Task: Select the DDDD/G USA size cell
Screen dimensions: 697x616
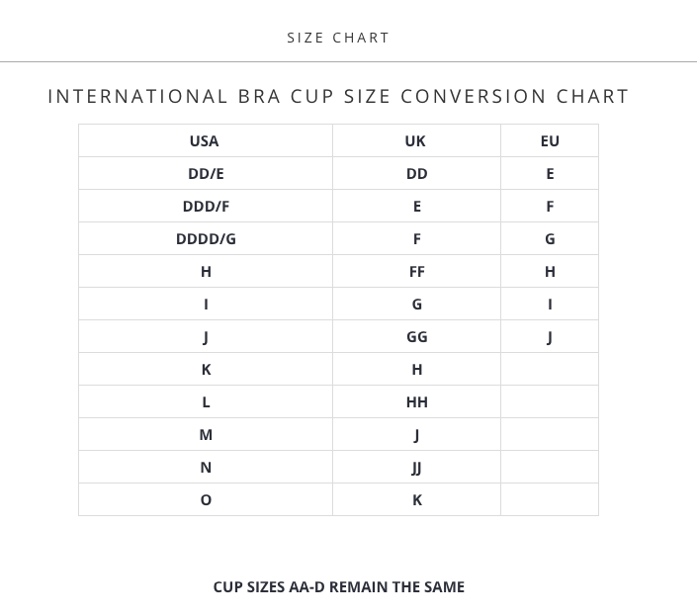Action: click(x=206, y=238)
